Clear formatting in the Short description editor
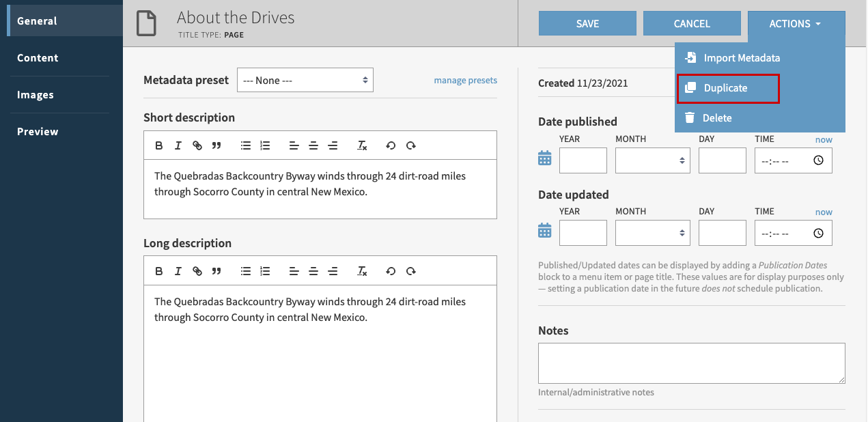Viewport: 868px width, 422px height. point(362,145)
